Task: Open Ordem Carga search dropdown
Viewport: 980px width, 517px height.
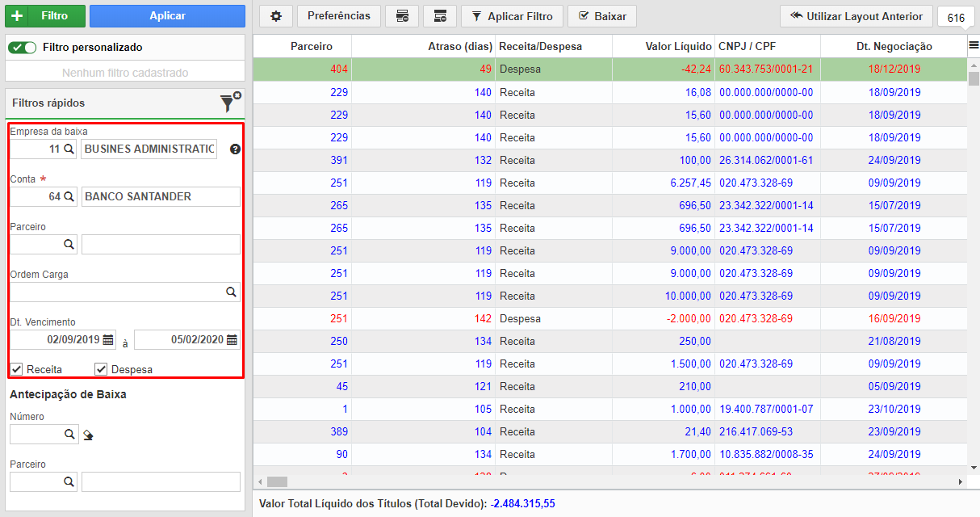Action: (x=231, y=292)
